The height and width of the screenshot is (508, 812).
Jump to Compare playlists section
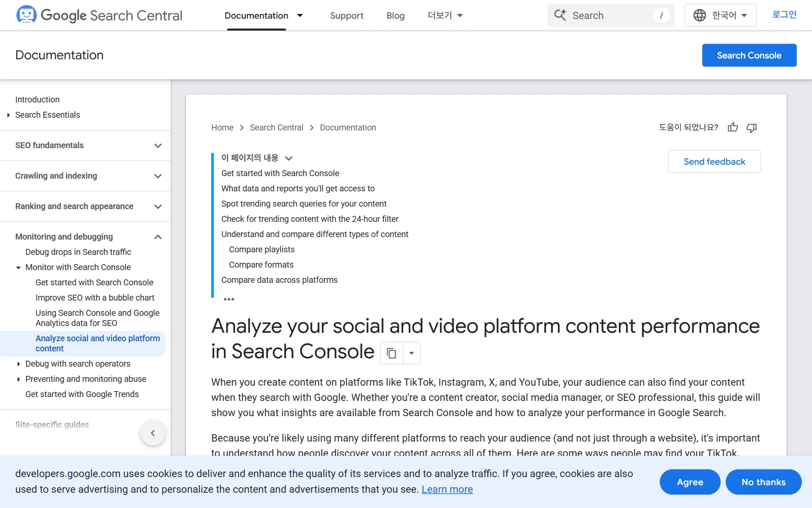click(x=262, y=249)
